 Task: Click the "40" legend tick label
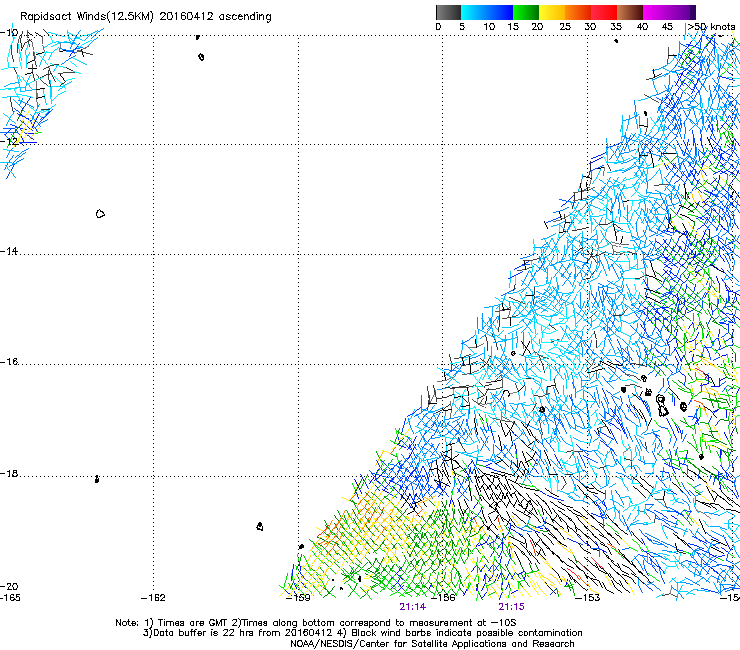tap(642, 27)
